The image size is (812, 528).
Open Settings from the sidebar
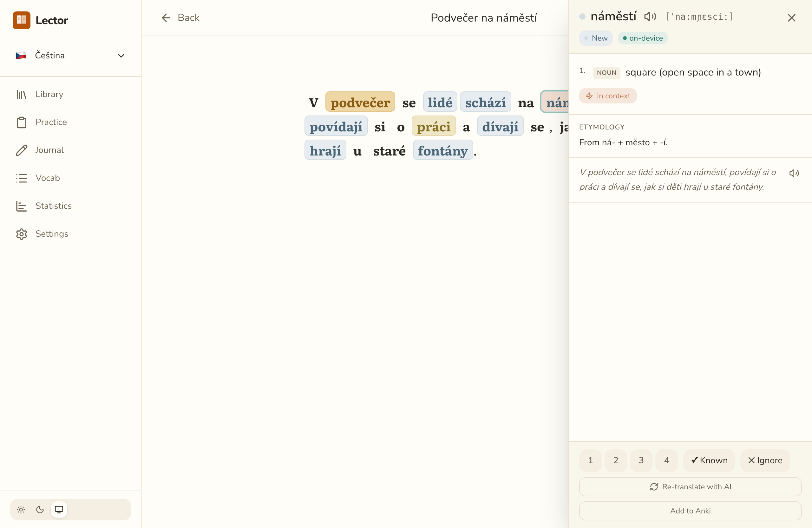point(70,234)
